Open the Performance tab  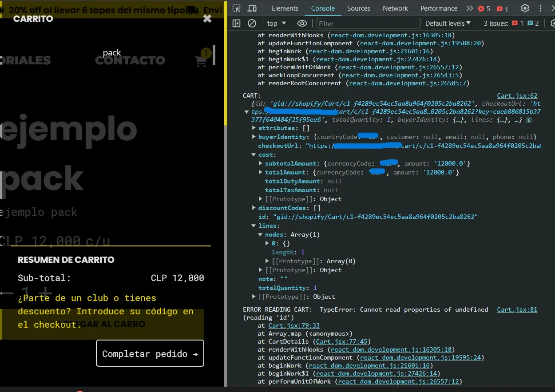(439, 8)
